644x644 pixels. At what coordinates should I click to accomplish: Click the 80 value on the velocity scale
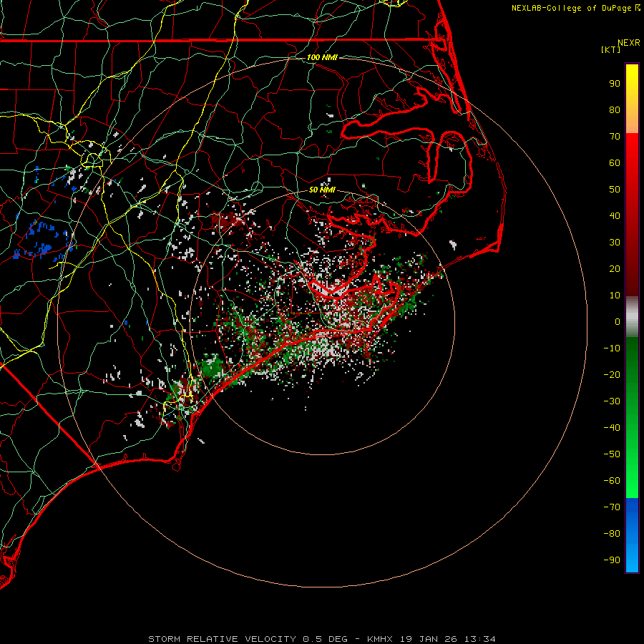[x=615, y=109]
